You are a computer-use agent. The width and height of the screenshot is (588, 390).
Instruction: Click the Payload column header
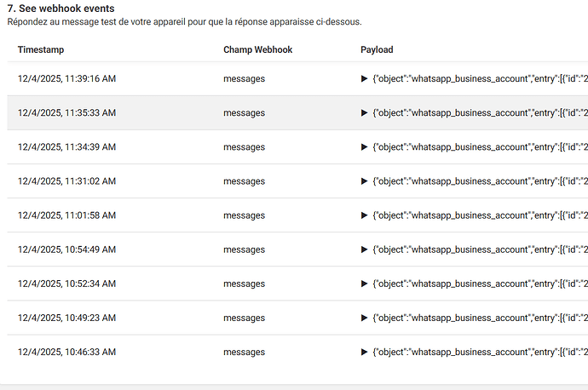pyautogui.click(x=377, y=50)
